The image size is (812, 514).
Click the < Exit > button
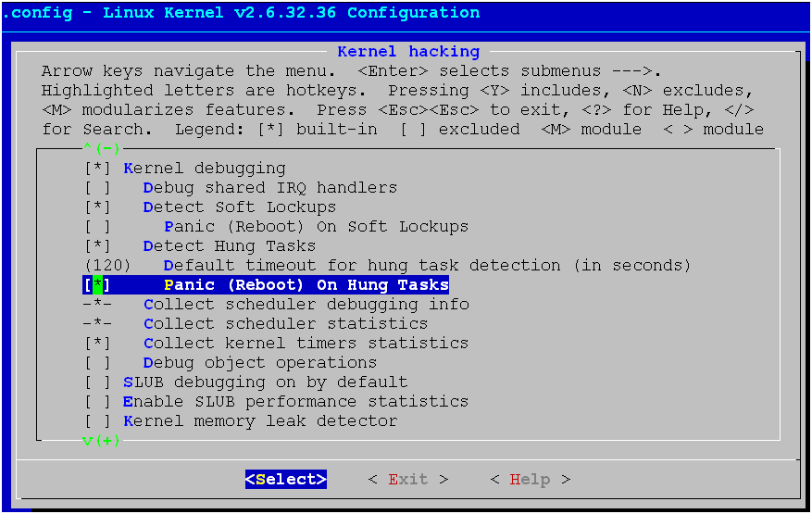[x=408, y=480]
